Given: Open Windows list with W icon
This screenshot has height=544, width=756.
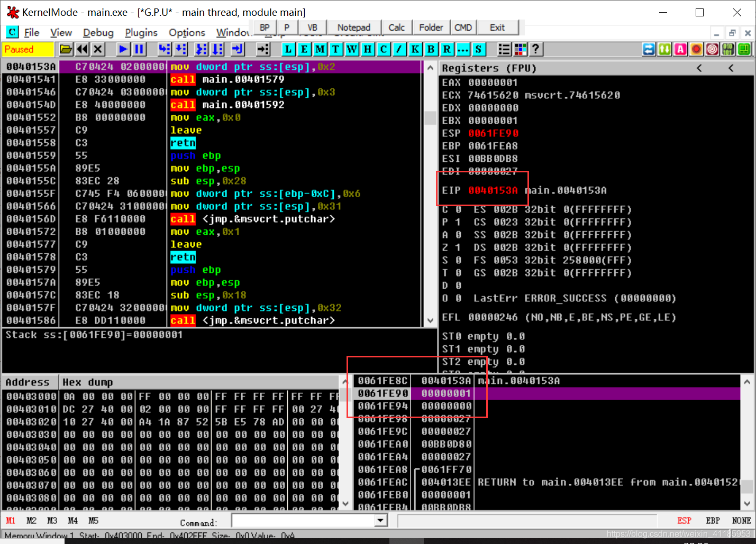Looking at the screenshot, I should (x=352, y=49).
